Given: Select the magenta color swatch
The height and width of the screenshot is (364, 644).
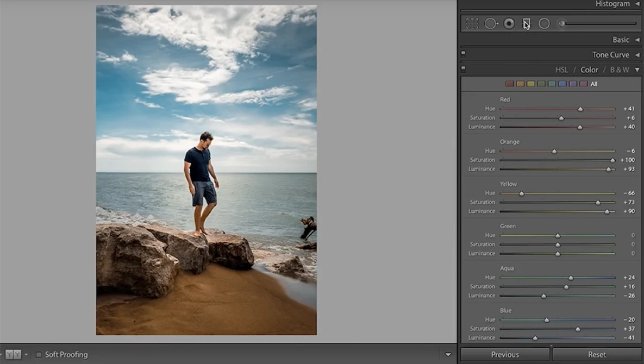Looking at the screenshot, I should coord(584,84).
